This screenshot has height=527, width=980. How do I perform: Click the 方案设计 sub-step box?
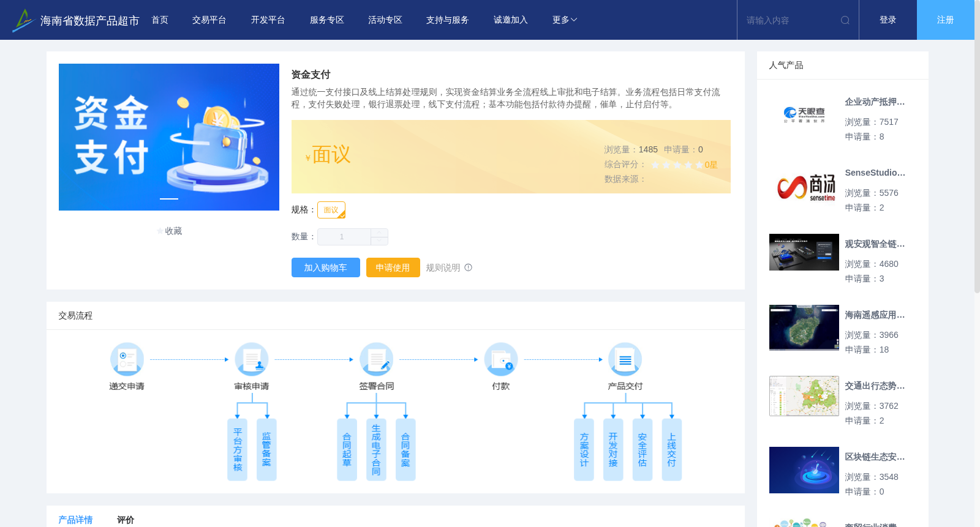coord(584,449)
